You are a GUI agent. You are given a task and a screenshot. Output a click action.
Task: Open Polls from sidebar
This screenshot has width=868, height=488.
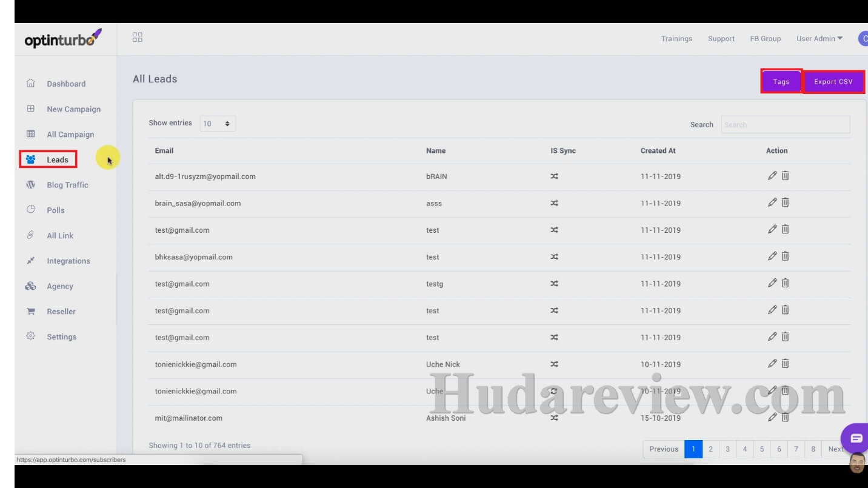[x=56, y=210]
